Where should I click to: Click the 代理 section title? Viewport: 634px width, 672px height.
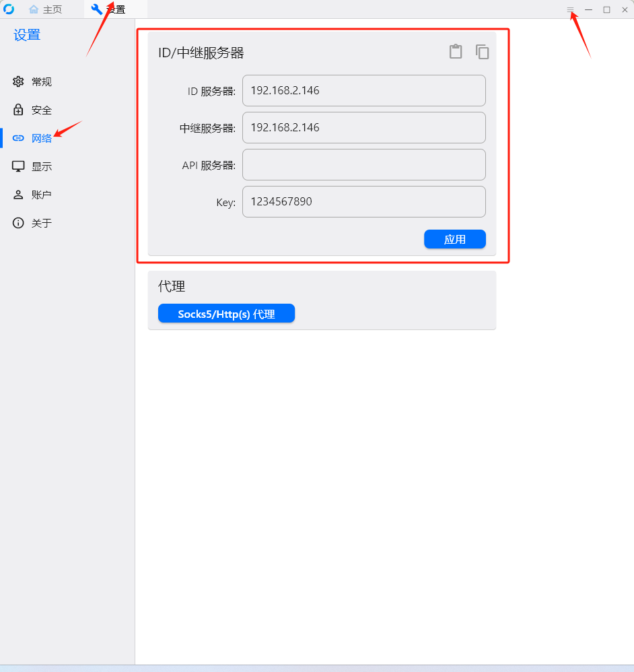(172, 286)
